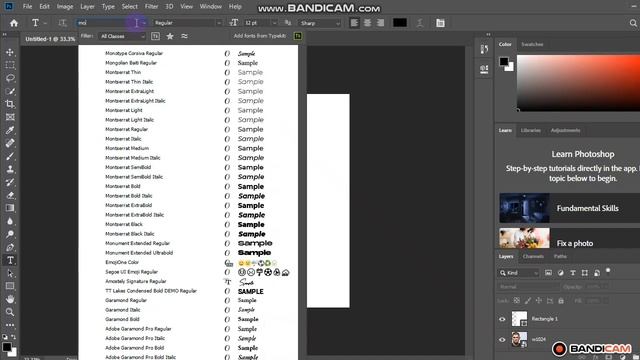This screenshot has width=640, height=360.
Task: Click the Home icon in options bar
Action: click(x=14, y=23)
